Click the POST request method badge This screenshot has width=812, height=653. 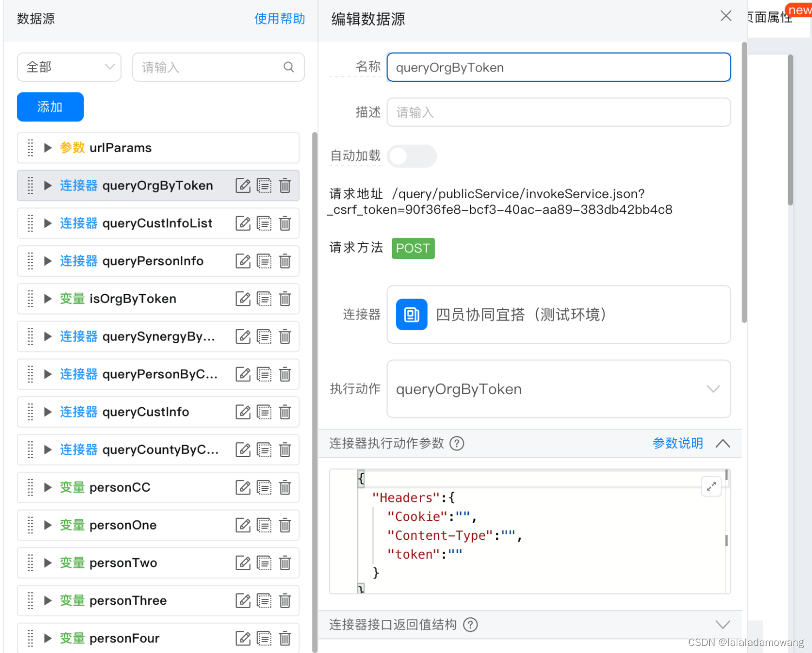click(413, 249)
